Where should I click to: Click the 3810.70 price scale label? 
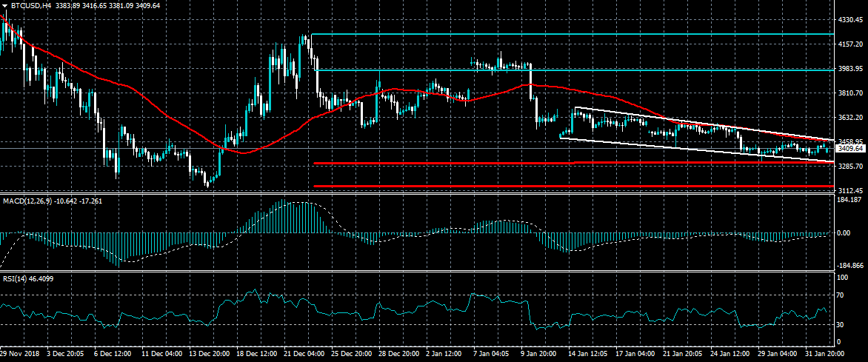point(851,93)
